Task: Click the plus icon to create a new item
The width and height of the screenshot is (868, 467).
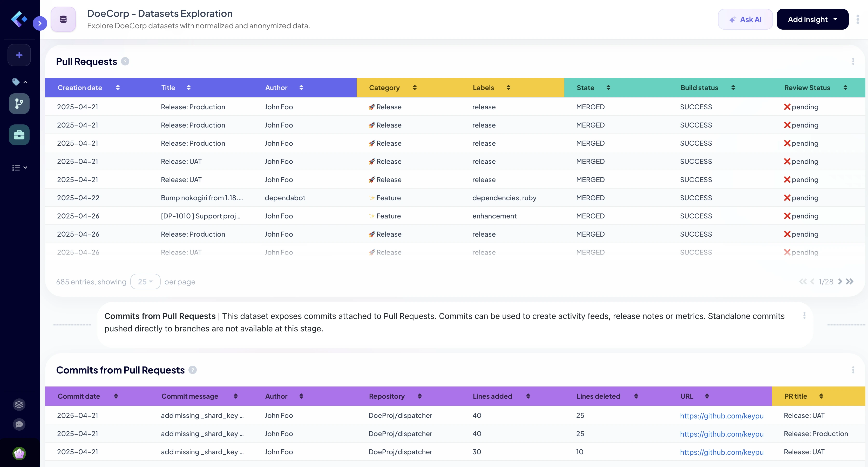Action: (19, 55)
